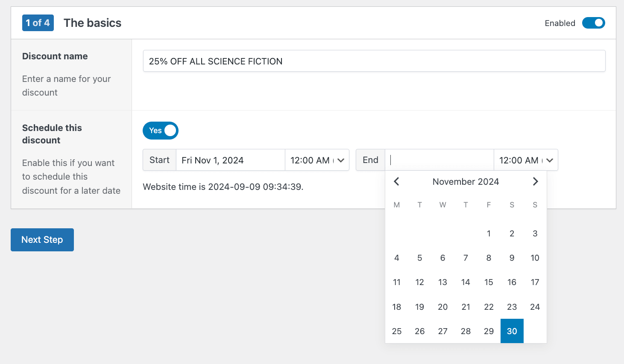Click the highlighted date November 30

(512, 331)
